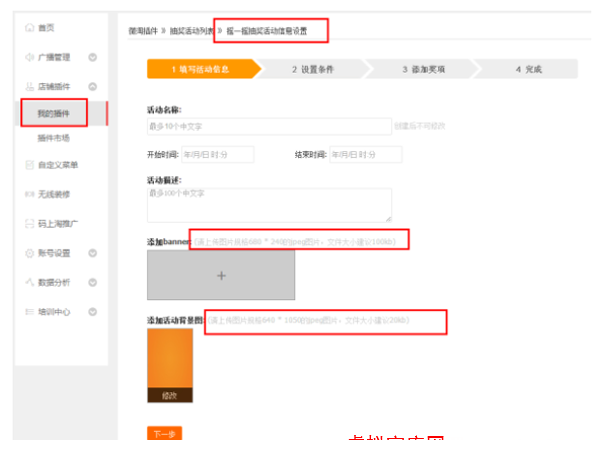Open 插件市场 in sidebar

tap(54, 138)
